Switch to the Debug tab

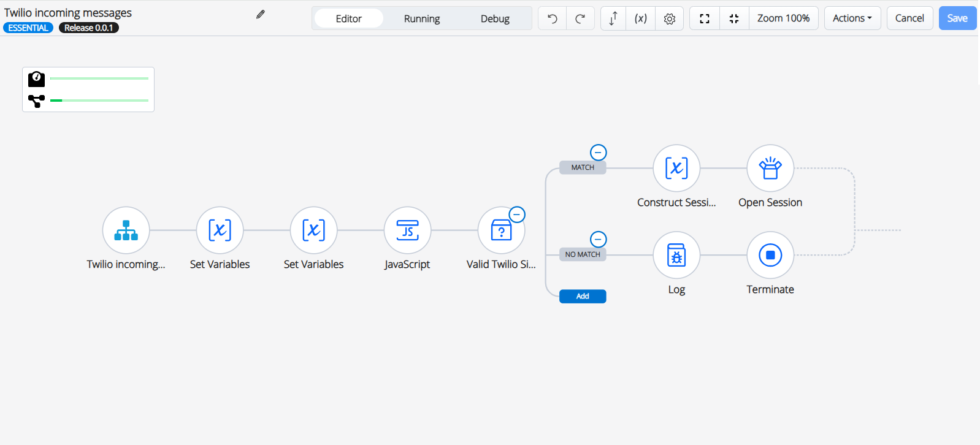[495, 18]
